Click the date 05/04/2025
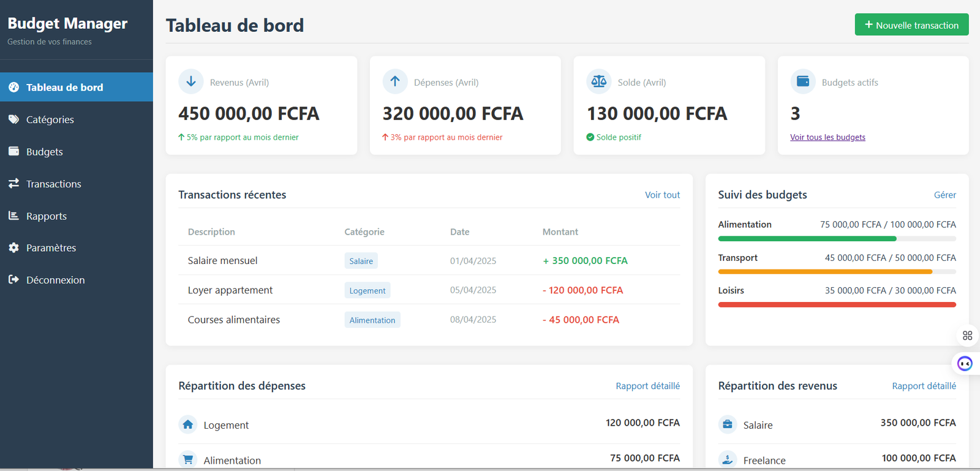 [473, 290]
